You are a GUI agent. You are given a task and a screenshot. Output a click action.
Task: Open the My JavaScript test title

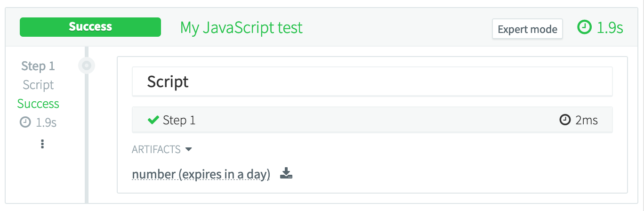click(241, 28)
